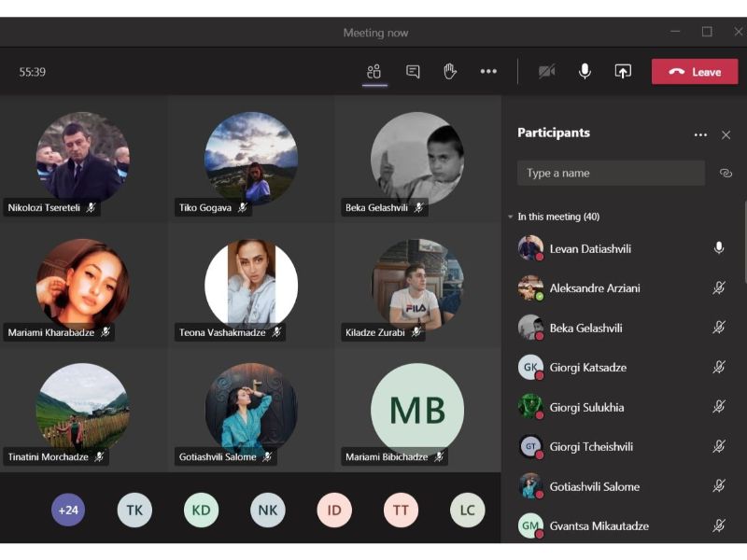Click Levan Datiashvili's avatar in list
Screen dimensions: 747x560
(x=530, y=248)
